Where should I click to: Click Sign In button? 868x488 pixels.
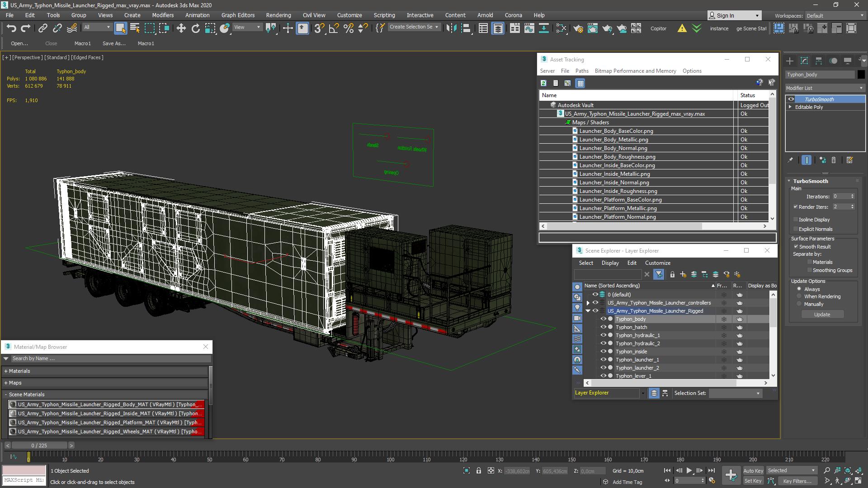734,15
